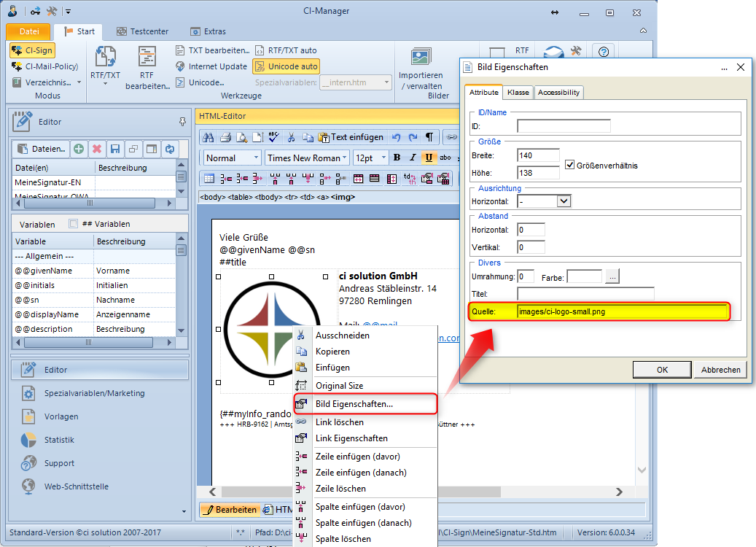Click the binoculars search icon in editor toolbar

coord(209,137)
